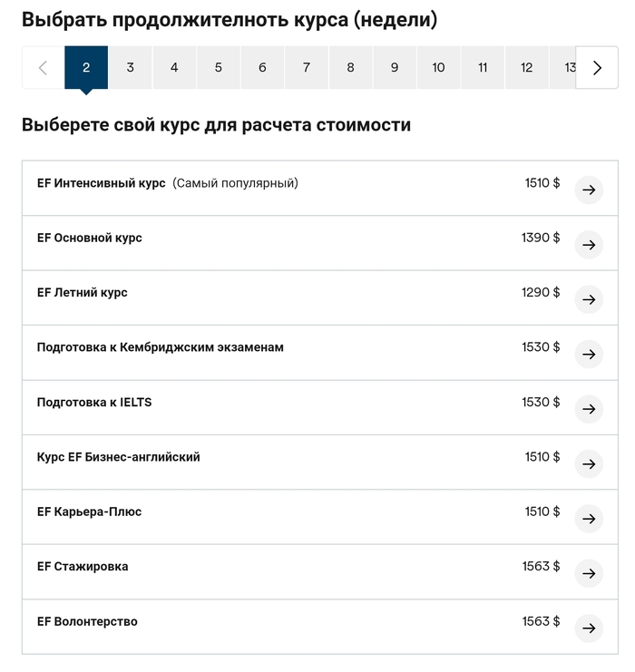Open EF Основной курс course title
This screenshot has height=672, width=635.
click(x=90, y=239)
